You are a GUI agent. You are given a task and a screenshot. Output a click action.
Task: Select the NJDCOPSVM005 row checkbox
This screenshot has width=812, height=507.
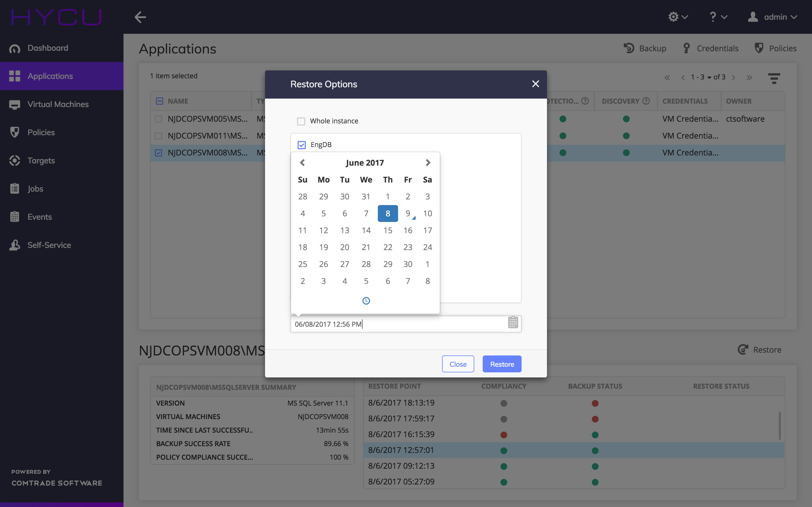click(x=158, y=119)
